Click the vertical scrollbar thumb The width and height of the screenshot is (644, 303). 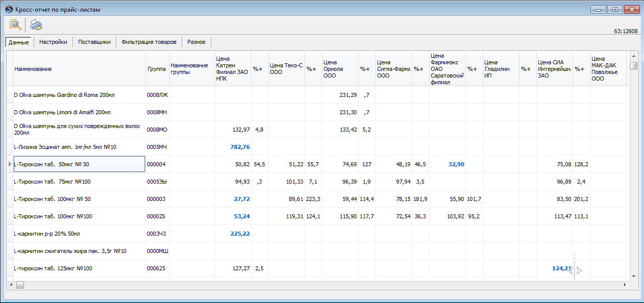634,65
